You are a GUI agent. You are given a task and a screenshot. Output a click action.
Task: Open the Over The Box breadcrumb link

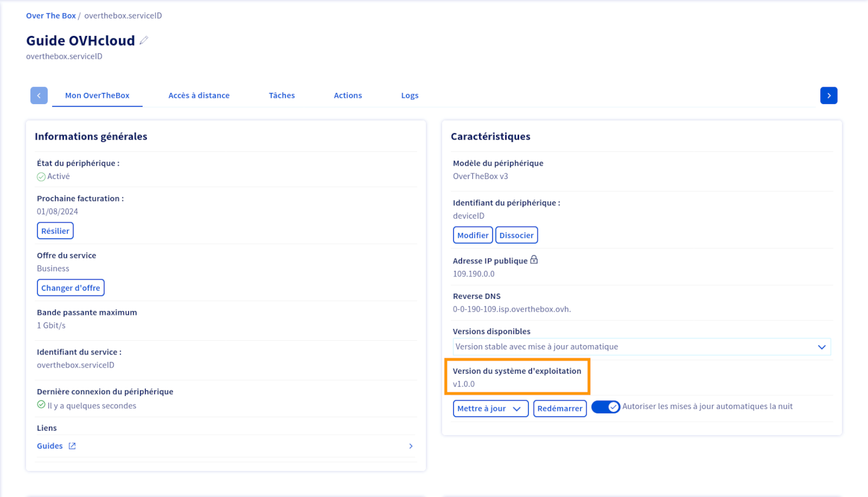click(x=51, y=15)
